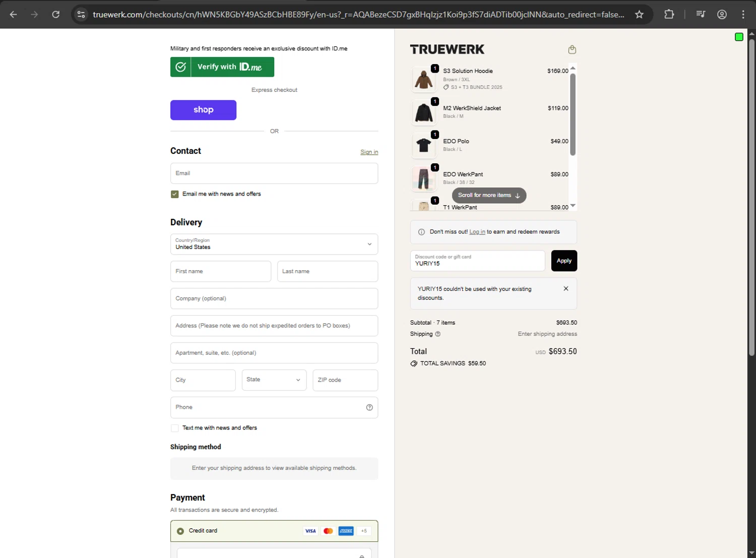Image resolution: width=756 pixels, height=558 pixels.
Task: Enable Text me with news and offers
Action: click(175, 428)
